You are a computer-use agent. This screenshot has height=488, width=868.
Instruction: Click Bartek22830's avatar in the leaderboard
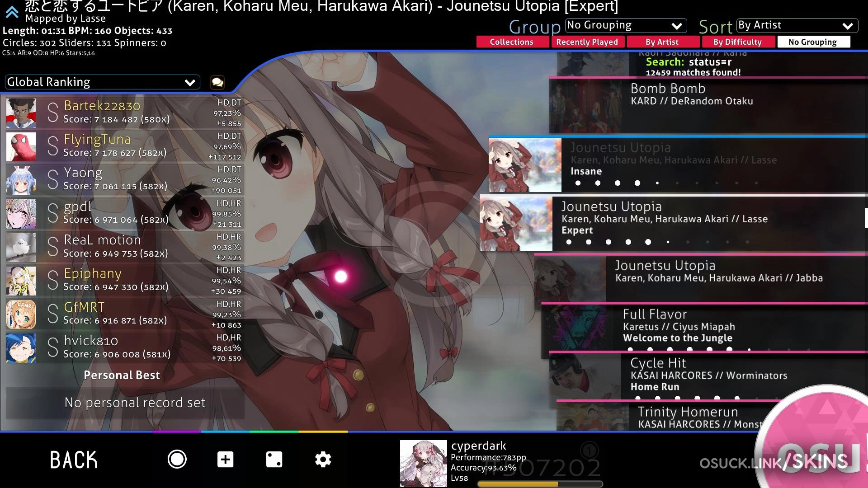tap(21, 113)
